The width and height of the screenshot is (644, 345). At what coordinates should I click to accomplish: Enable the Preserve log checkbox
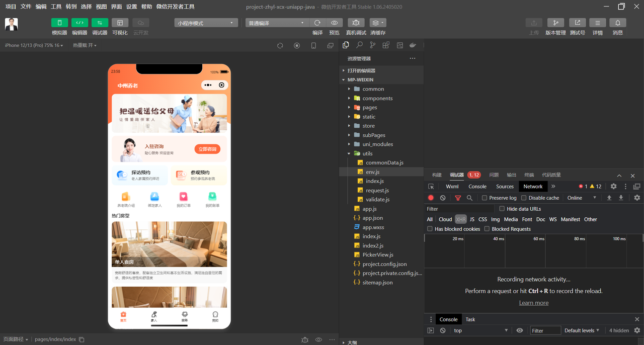click(x=485, y=198)
